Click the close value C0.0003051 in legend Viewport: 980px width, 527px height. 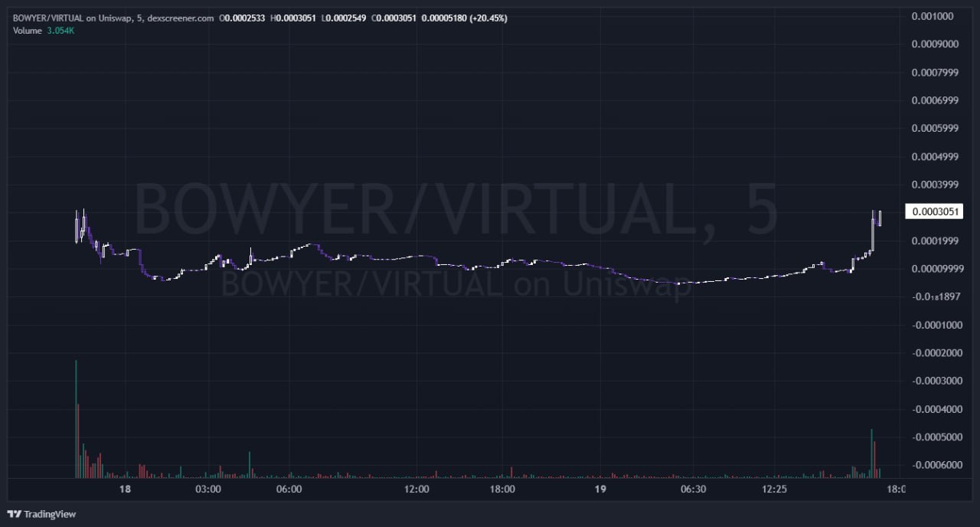click(394, 18)
